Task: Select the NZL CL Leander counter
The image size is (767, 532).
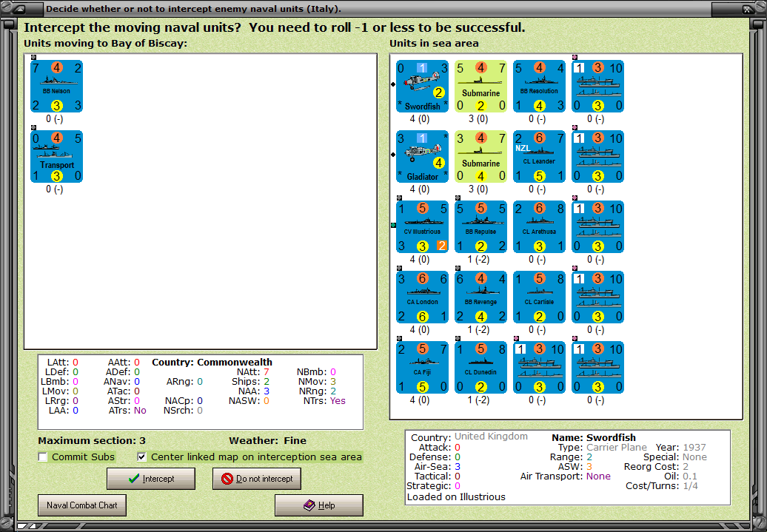Action: (x=540, y=156)
